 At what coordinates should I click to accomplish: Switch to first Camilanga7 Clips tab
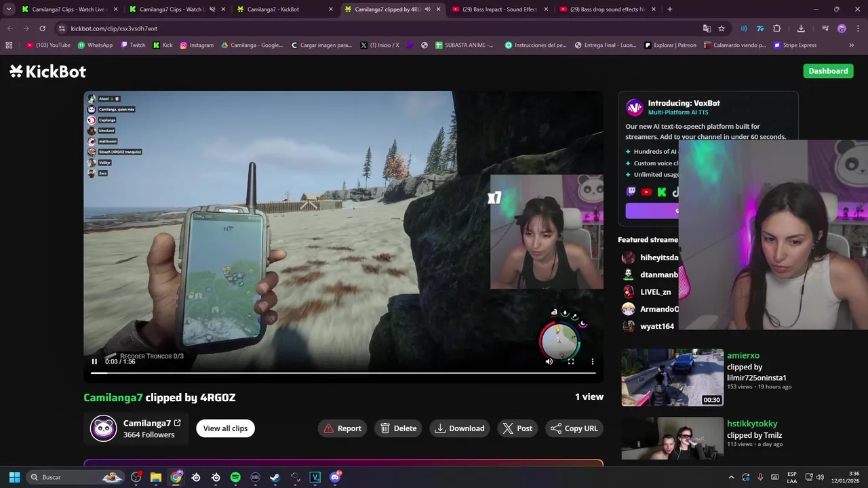click(x=68, y=9)
